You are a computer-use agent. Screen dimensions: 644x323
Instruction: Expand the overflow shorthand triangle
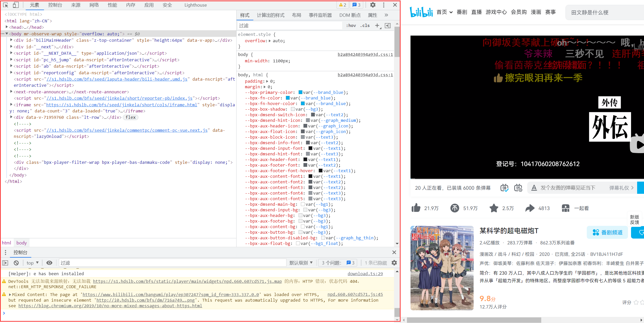click(x=270, y=41)
